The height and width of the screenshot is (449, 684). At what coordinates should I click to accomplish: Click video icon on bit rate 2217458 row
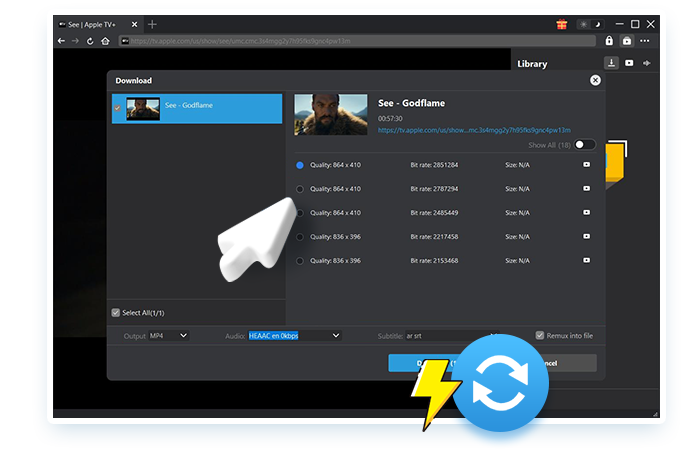(x=587, y=236)
